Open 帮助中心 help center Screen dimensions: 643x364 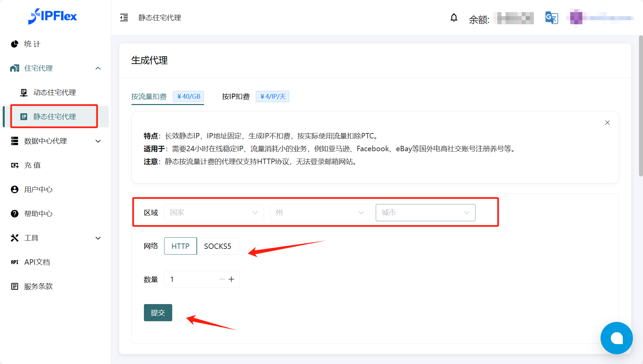38,214
